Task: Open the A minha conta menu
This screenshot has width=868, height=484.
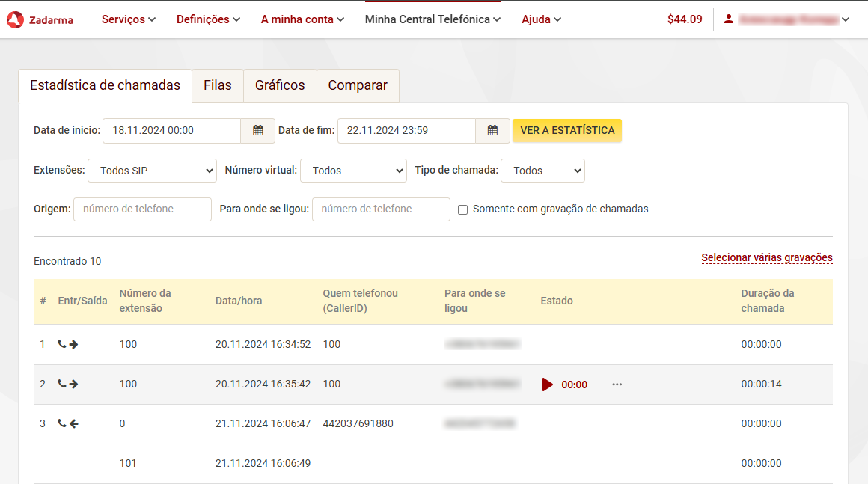Action: click(302, 19)
